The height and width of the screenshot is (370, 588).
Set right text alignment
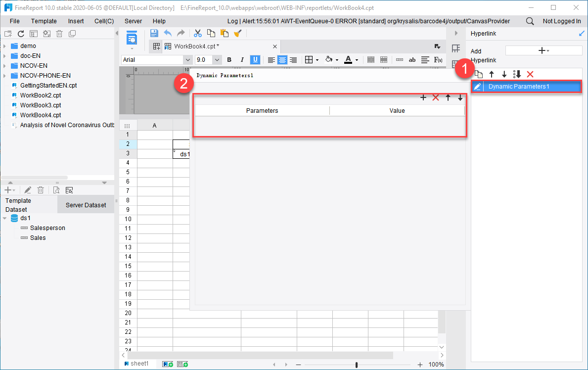click(293, 60)
